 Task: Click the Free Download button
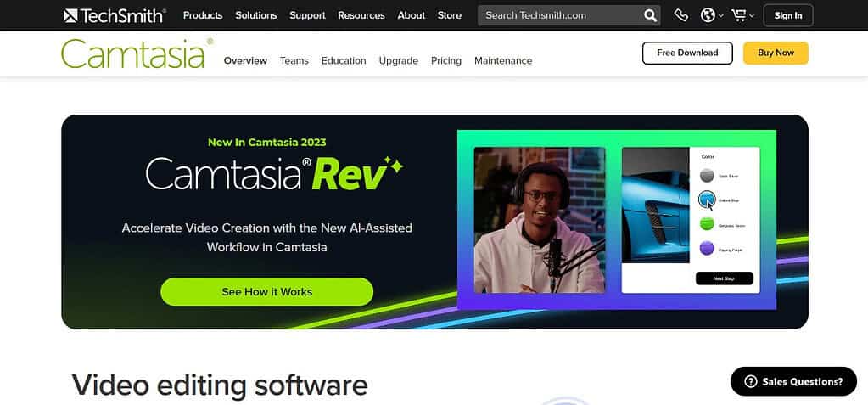tap(687, 53)
